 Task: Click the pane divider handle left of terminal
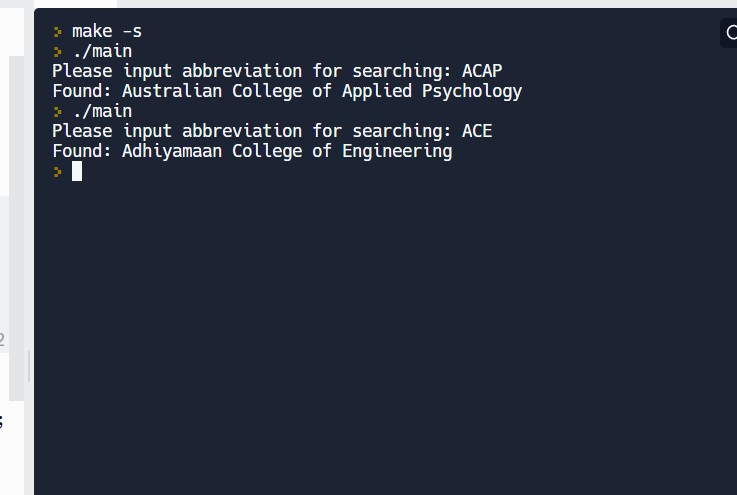point(29,366)
